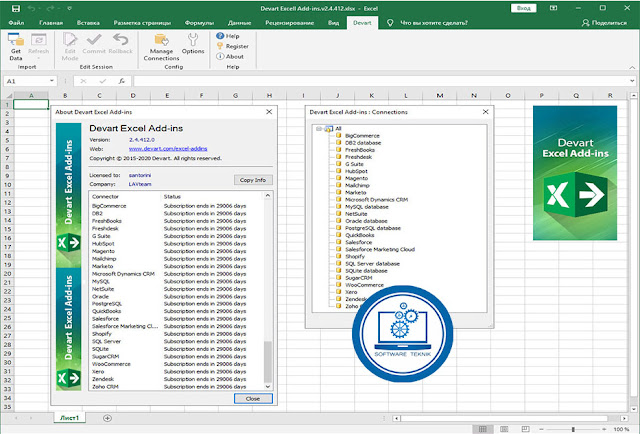Viewport: 640px width, 434px height.
Task: Collapse the ribbon with the chevron
Action: tap(632, 68)
